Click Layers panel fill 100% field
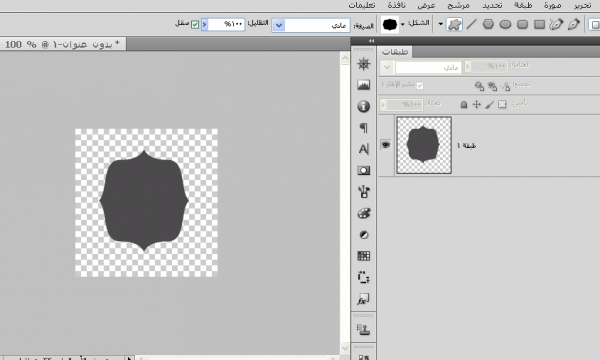Viewport: 600px width, 360px height. [404, 104]
